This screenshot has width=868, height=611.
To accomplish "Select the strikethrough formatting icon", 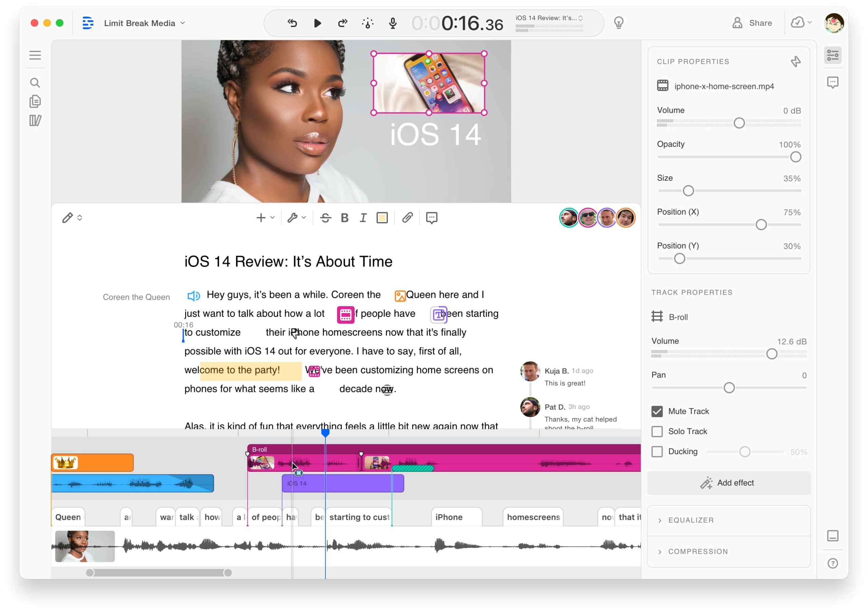I will click(327, 218).
